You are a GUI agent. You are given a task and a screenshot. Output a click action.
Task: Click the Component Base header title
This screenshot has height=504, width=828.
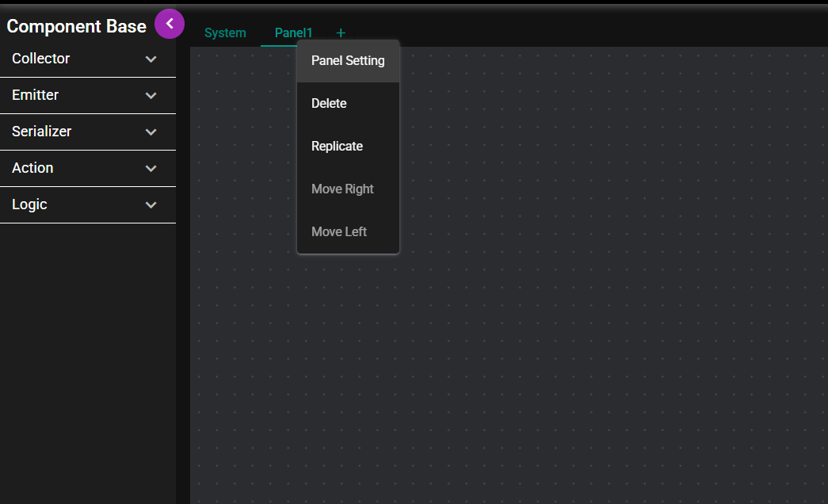coord(76,26)
